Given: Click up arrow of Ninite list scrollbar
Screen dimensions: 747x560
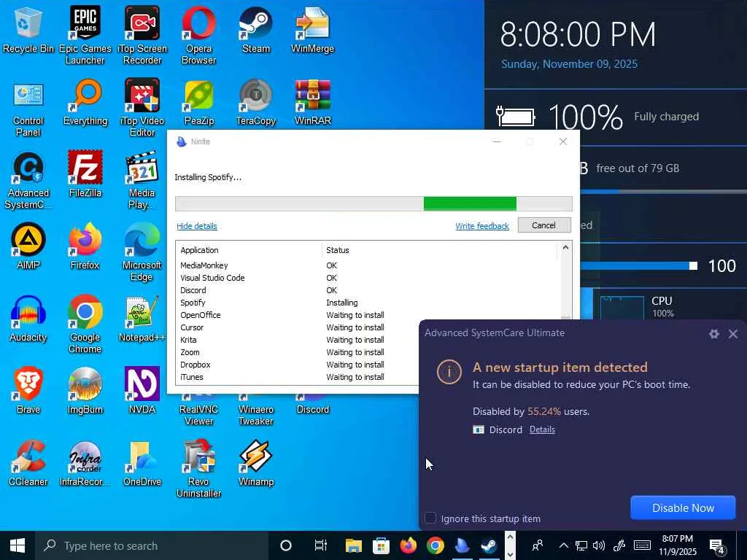Looking at the screenshot, I should pyautogui.click(x=565, y=248).
